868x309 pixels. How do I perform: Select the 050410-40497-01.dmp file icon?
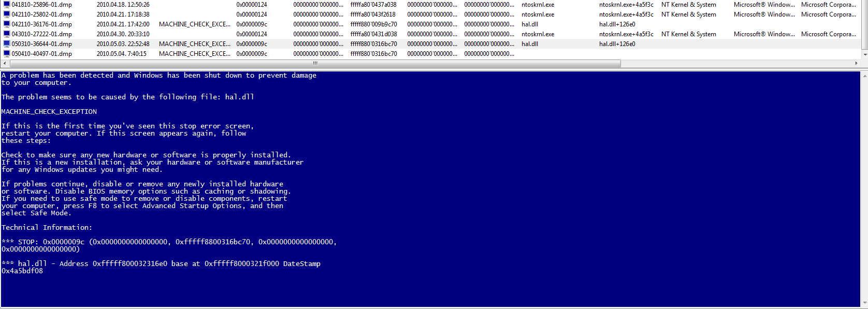(7, 54)
